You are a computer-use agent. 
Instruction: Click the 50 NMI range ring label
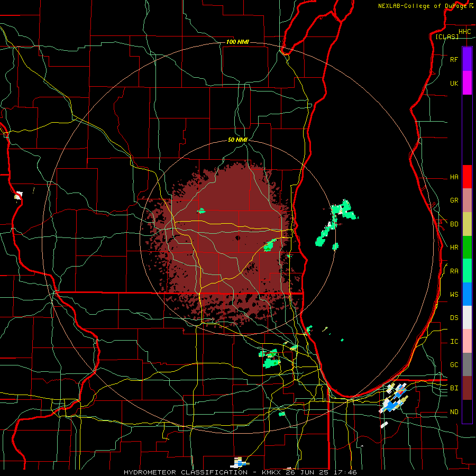tap(237, 140)
